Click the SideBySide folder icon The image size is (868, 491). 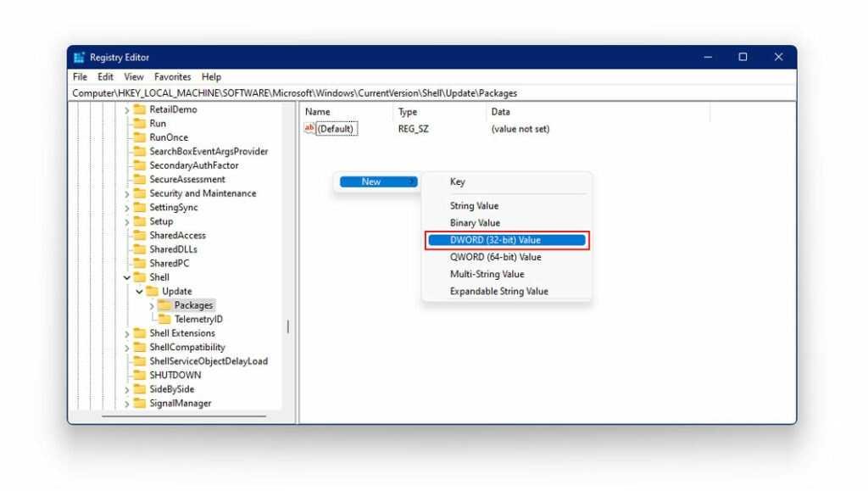[x=140, y=389]
